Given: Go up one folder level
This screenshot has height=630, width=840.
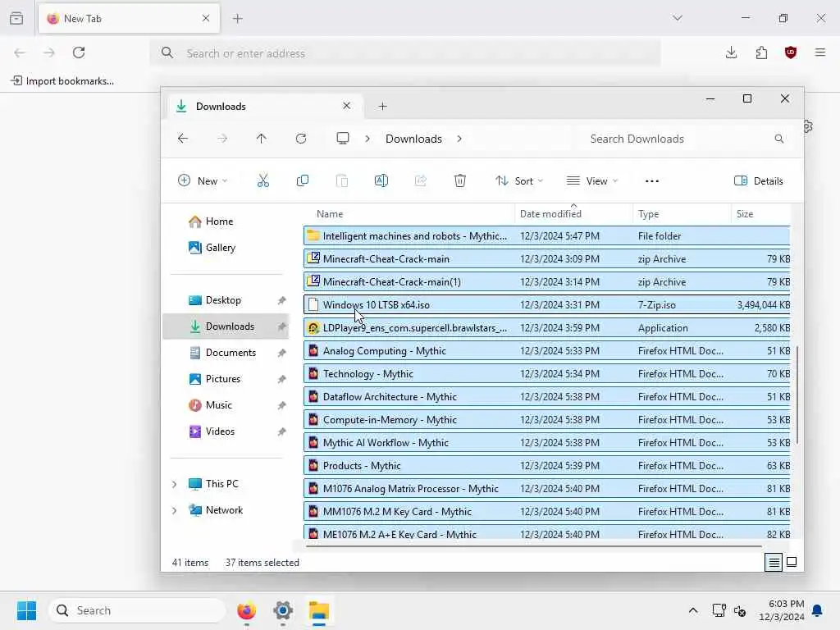Looking at the screenshot, I should coord(262,139).
